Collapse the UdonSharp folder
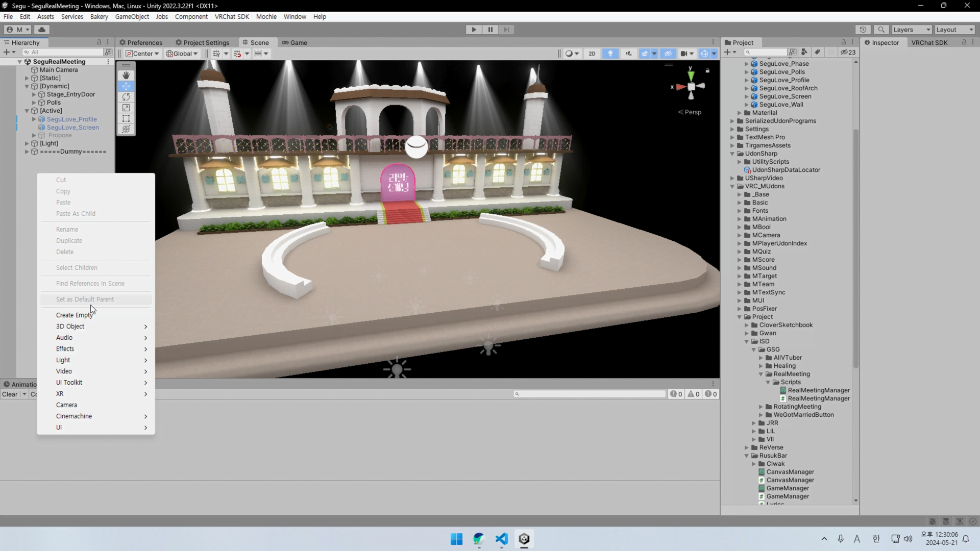The height and width of the screenshot is (551, 980). point(732,154)
